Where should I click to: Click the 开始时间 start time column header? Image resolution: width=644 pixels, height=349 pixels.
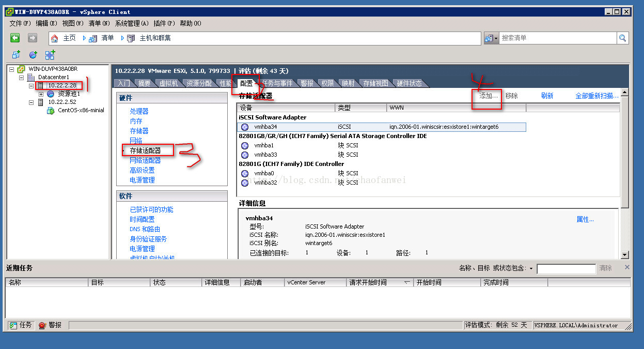[x=447, y=282]
